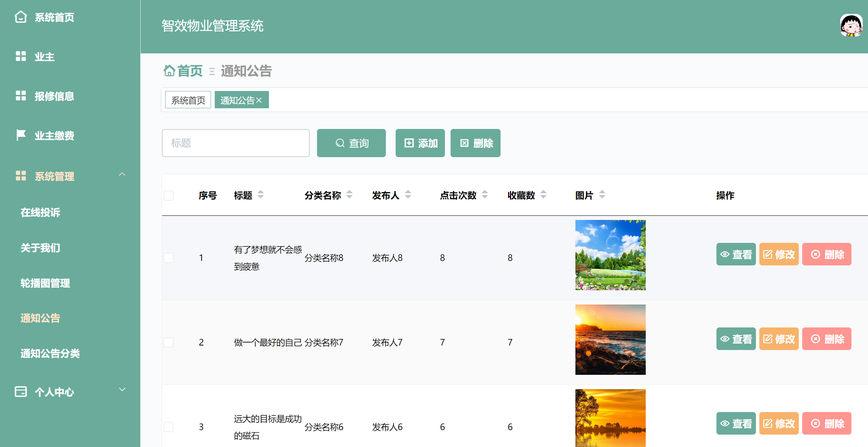Click the grid icon beside 报修信息
This screenshot has width=868, height=447.
point(21,96)
